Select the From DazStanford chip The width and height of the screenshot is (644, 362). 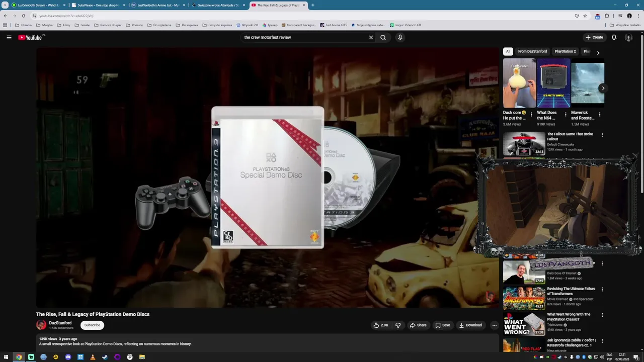[532, 51]
